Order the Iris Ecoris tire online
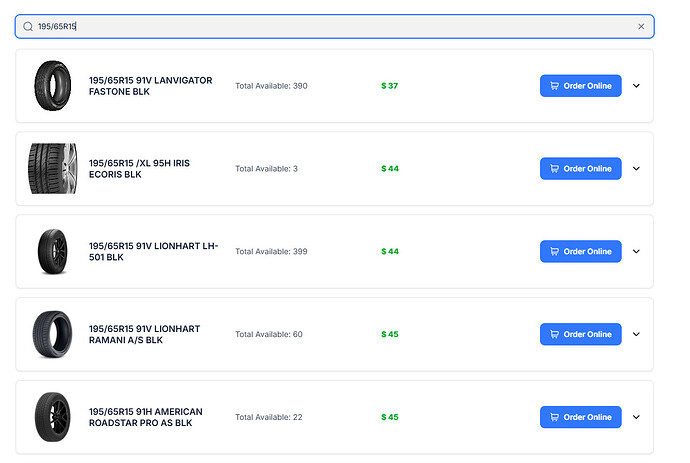 pyautogui.click(x=580, y=169)
